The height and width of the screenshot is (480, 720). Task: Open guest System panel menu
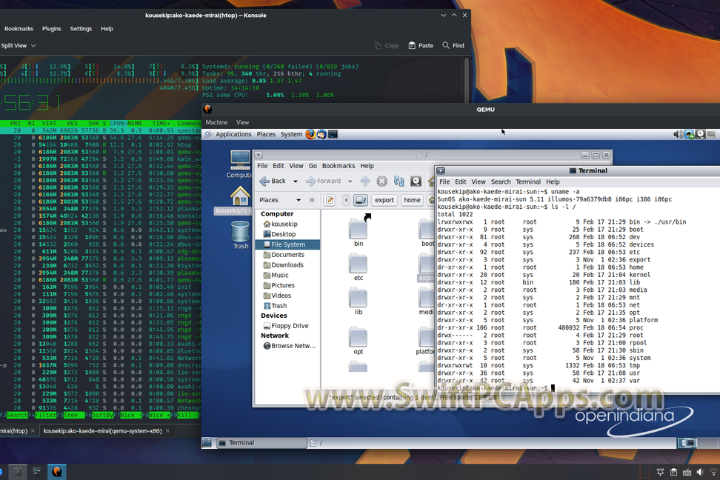pos(292,135)
